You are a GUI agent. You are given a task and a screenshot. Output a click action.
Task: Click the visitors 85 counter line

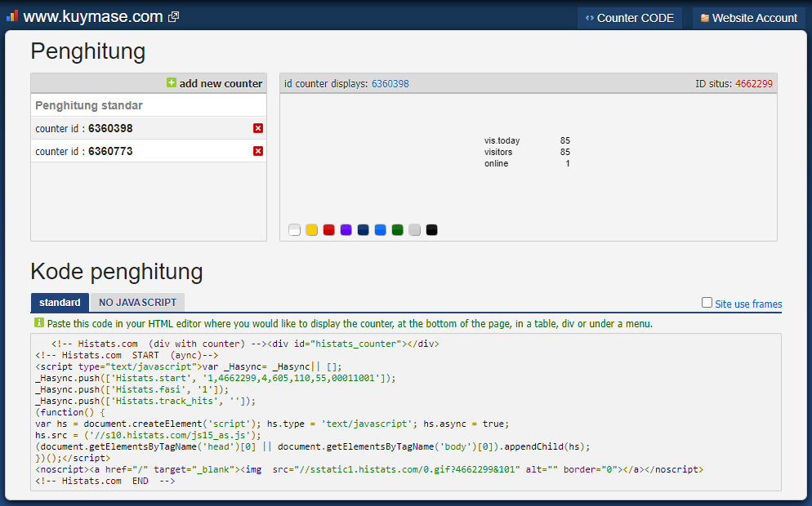(x=527, y=152)
